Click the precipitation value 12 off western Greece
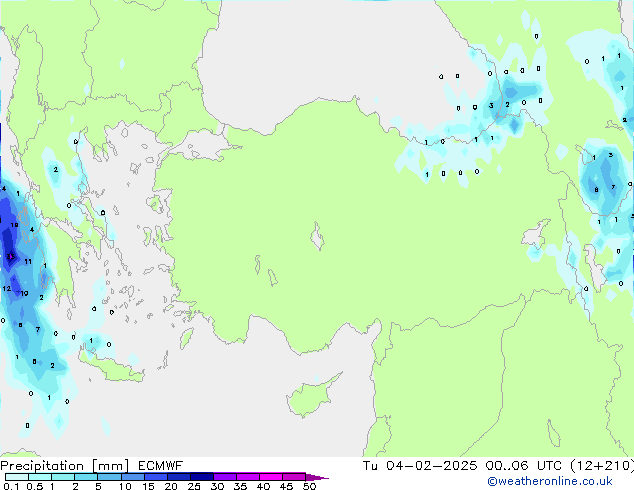Image resolution: width=634 pixels, height=490 pixels. click(x=7, y=288)
